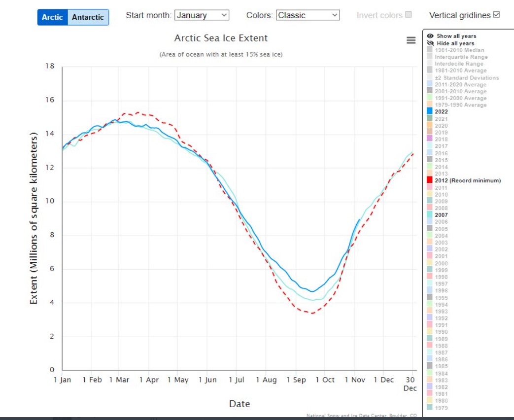Uncheck the Vertical gridlines checkbox
Image resolution: width=514 pixels, height=420 pixels.
[497, 15]
